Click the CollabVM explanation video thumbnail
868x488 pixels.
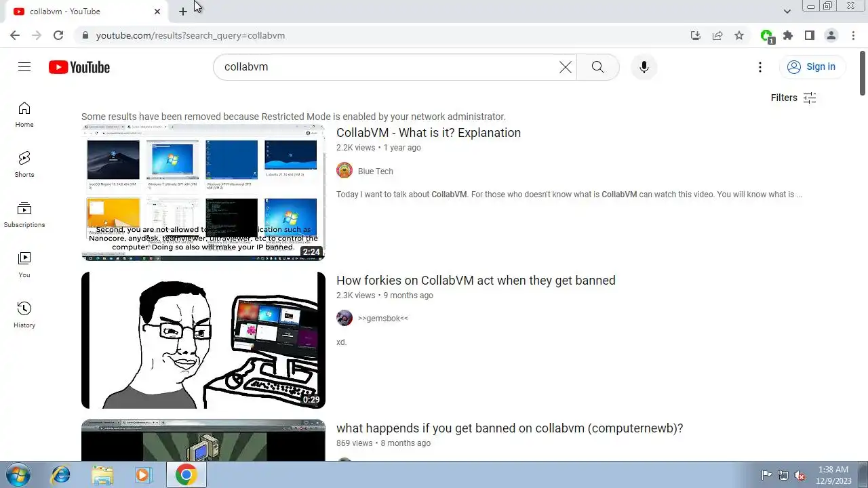point(203,192)
